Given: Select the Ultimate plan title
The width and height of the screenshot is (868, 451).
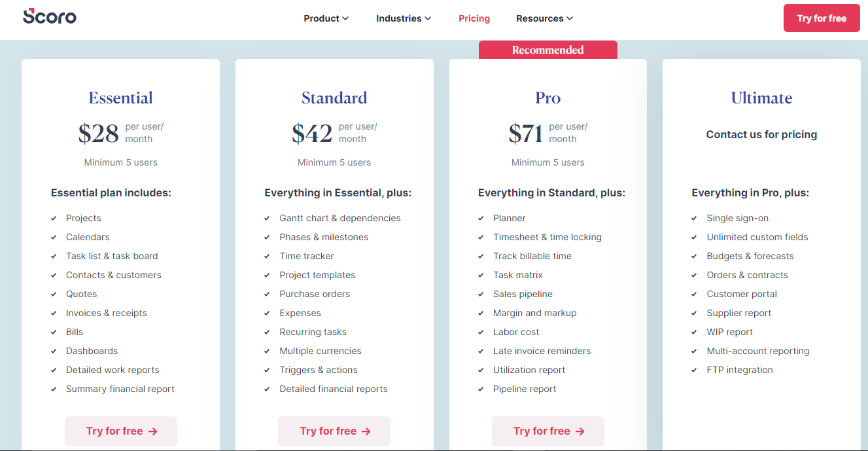Looking at the screenshot, I should tap(761, 98).
